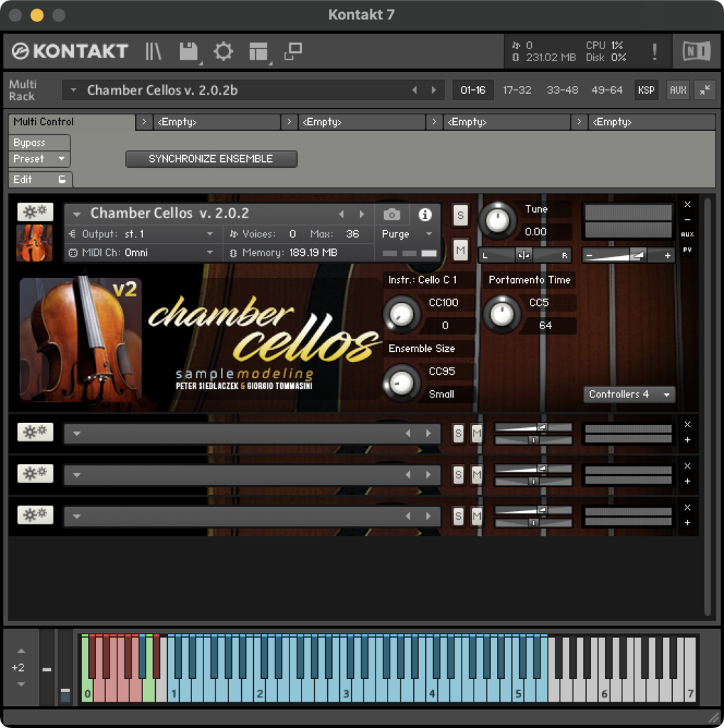Click the instrument info icon

[x=425, y=215]
